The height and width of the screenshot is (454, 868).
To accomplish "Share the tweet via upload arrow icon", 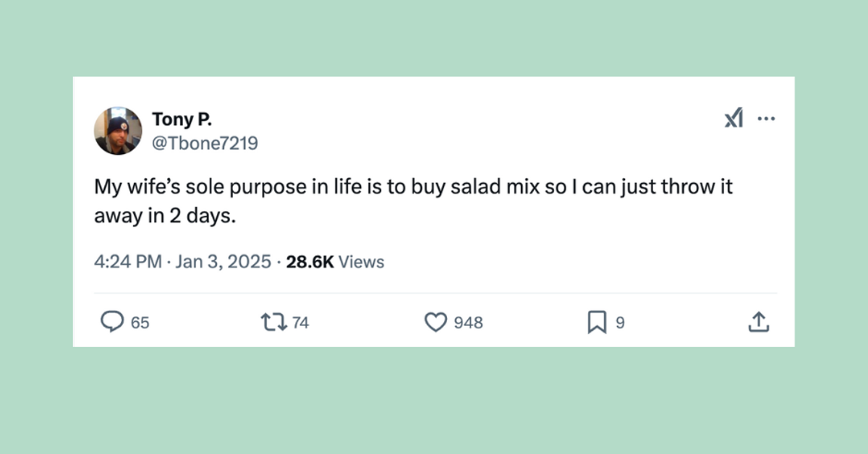I will (x=758, y=322).
